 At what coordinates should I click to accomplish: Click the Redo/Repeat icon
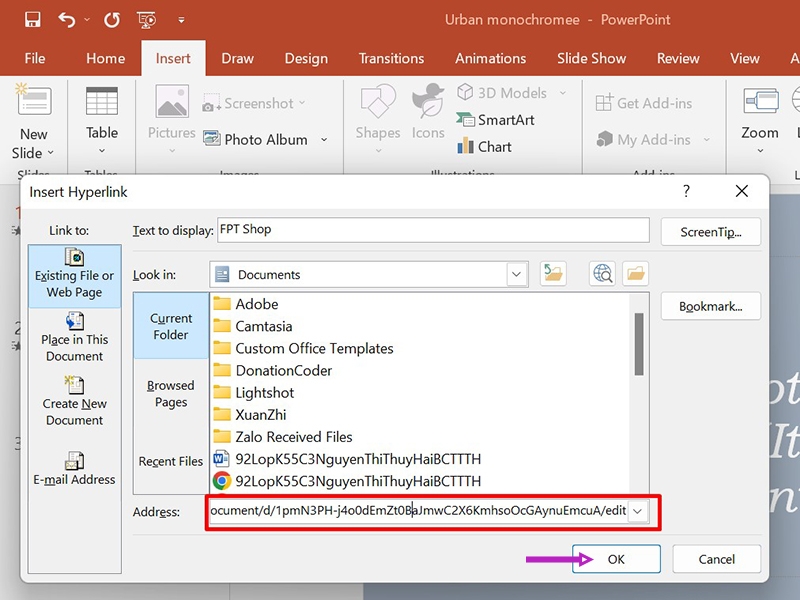112,20
